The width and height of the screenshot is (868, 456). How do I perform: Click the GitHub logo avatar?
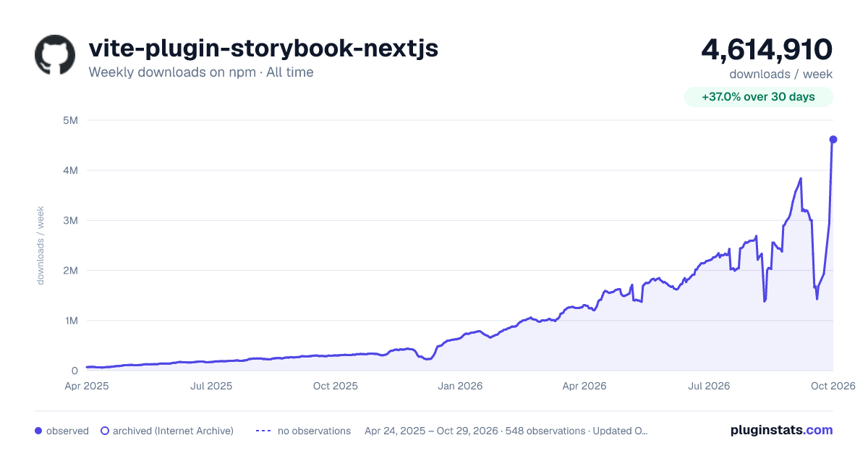pos(55,55)
